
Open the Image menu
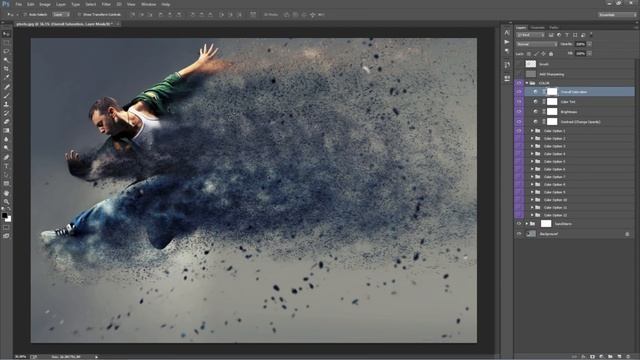click(x=45, y=4)
